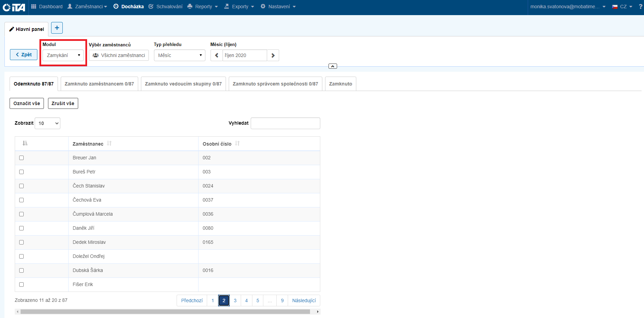Screen dimensions: 644x318
Task: Open the Modul dropdown showing Zamykání
Action: point(63,55)
